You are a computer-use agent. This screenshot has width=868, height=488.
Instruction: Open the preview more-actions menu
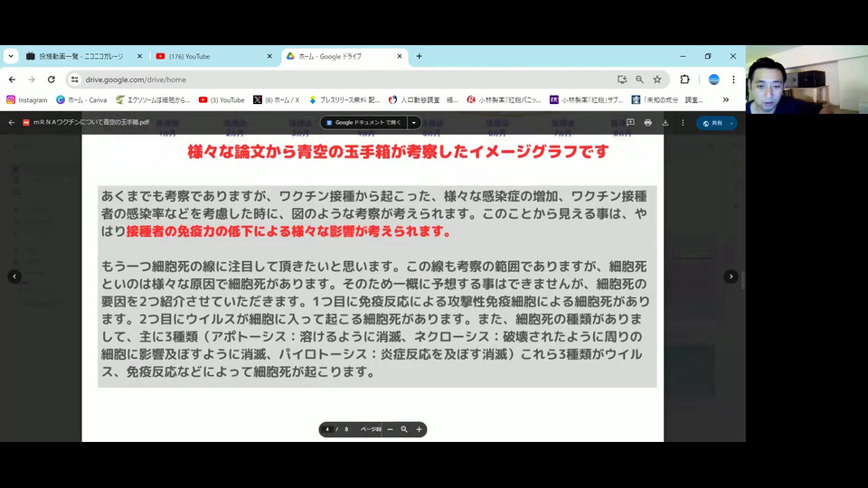(683, 122)
